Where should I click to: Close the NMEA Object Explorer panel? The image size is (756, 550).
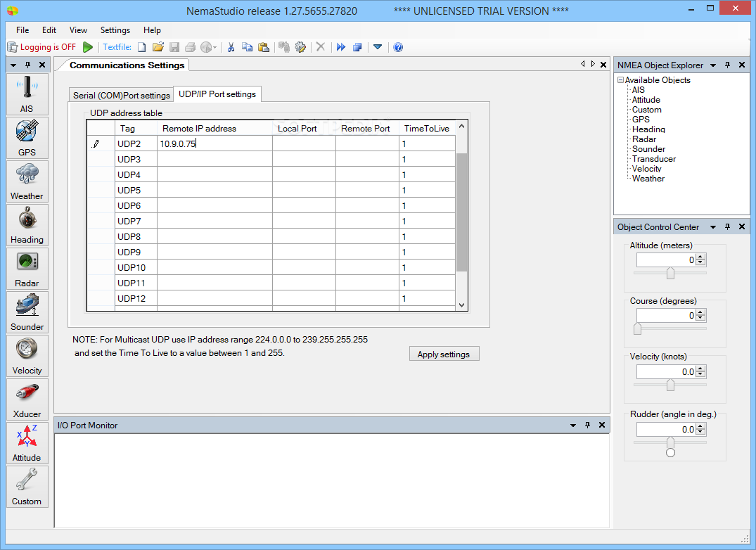[742, 65]
